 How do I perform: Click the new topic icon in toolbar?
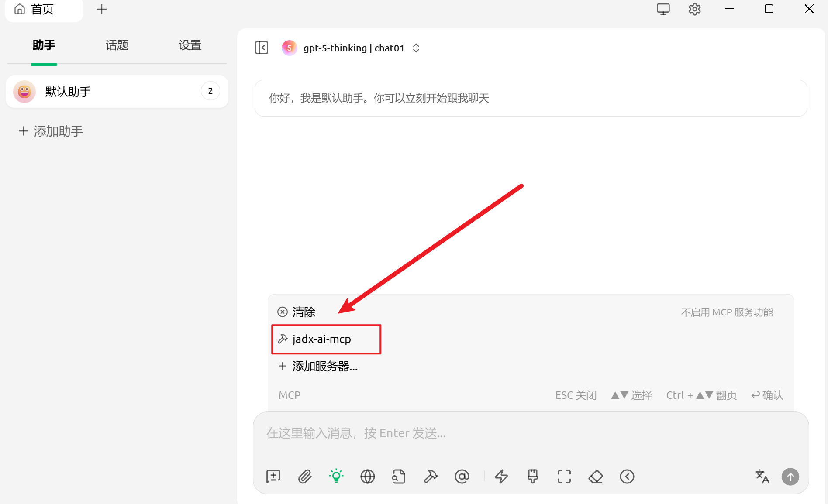click(273, 477)
